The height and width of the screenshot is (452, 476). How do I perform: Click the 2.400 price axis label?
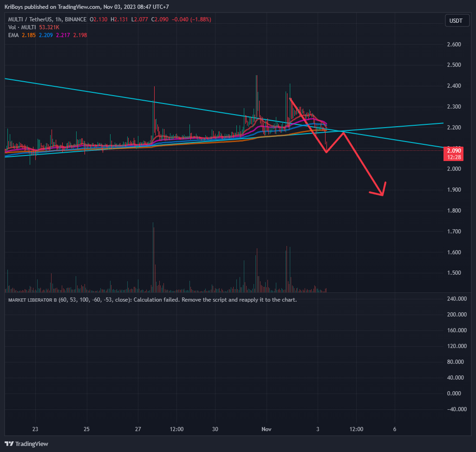tap(454, 86)
